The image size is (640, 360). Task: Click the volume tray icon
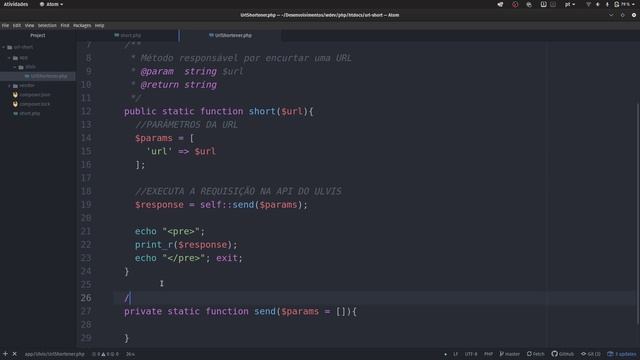[x=598, y=4]
